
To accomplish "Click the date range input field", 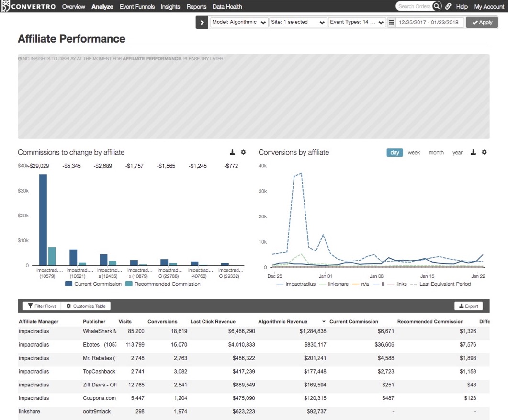I will tap(429, 23).
